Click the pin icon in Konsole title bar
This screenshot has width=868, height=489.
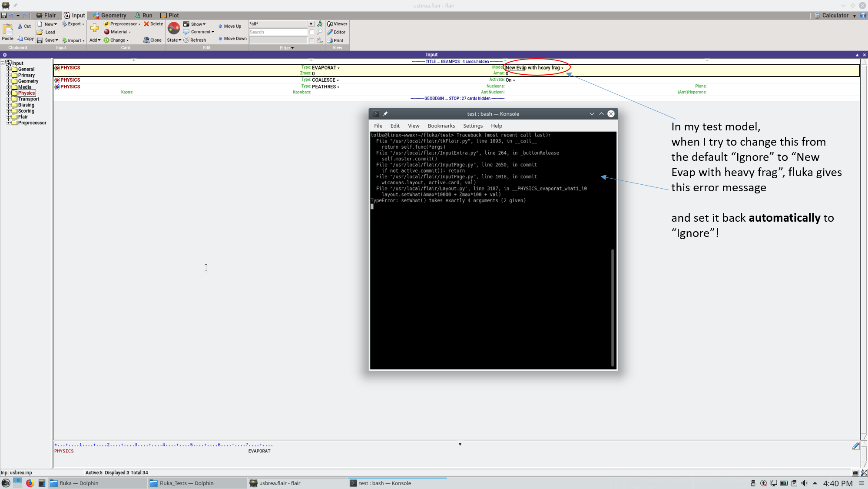tap(385, 114)
